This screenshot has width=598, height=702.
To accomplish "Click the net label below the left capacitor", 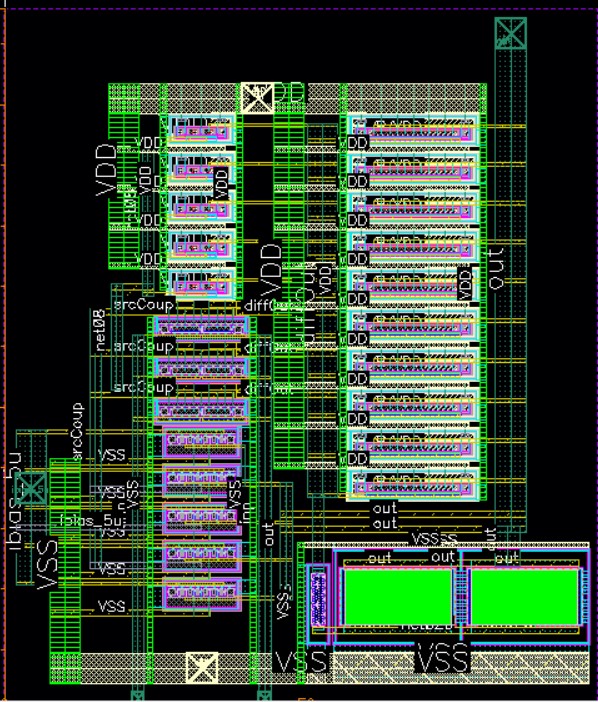I will tap(427, 627).
